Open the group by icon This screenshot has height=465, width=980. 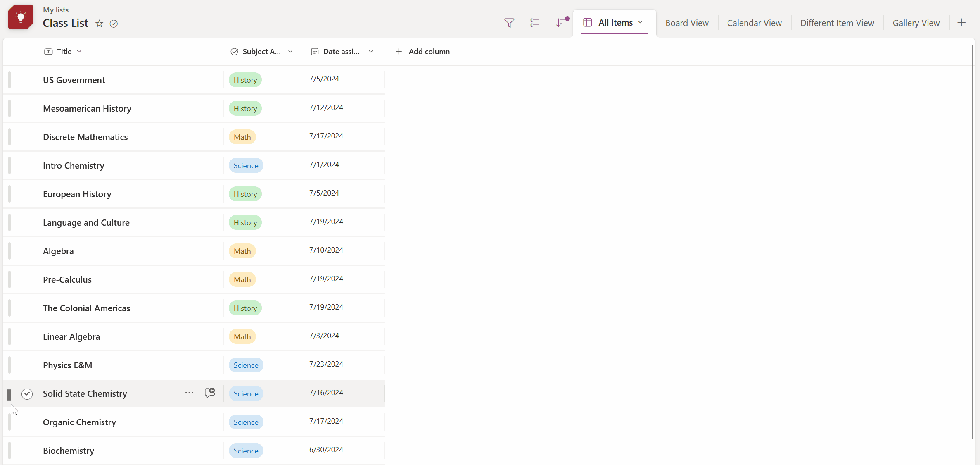[x=535, y=23]
